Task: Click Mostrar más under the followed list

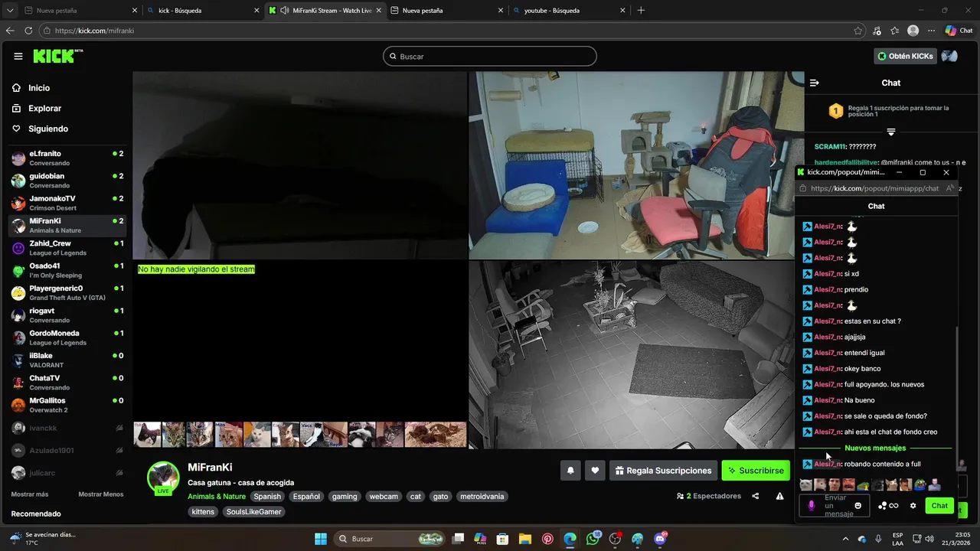Action: (30, 494)
